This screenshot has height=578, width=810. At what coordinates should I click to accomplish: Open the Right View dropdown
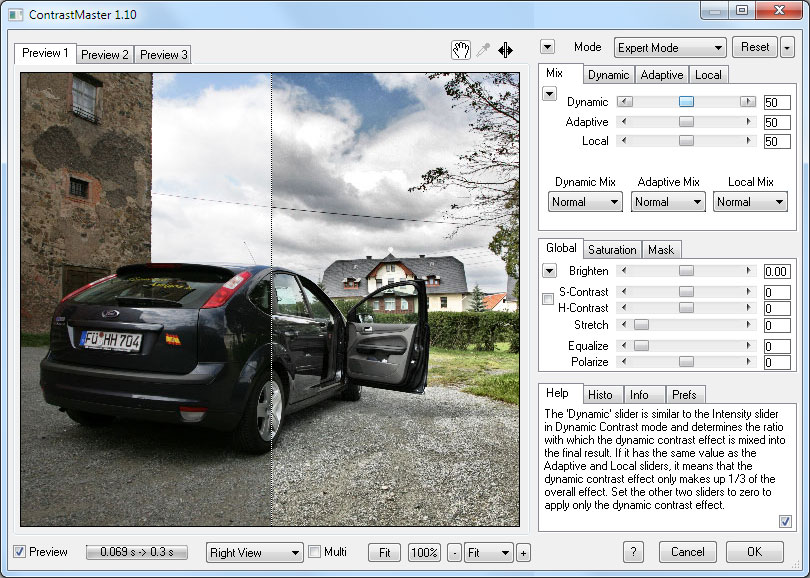(x=254, y=552)
